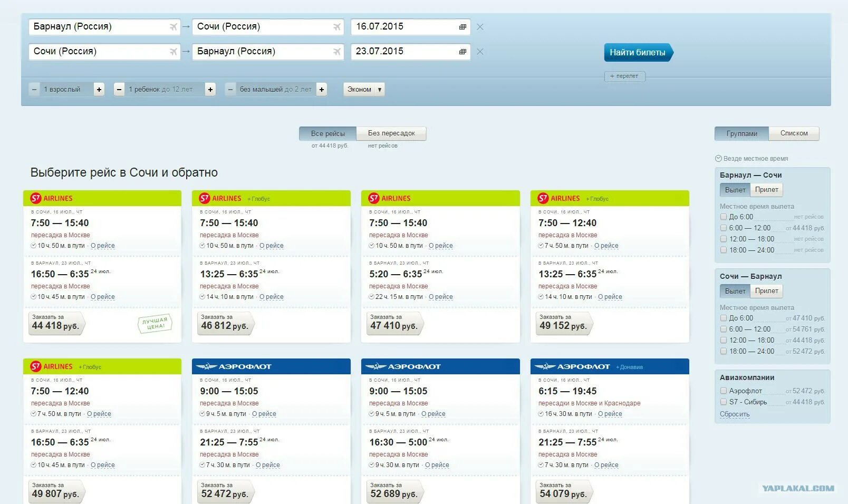Open О рейсе for 22 ч. 15 м. flight

tap(441, 297)
